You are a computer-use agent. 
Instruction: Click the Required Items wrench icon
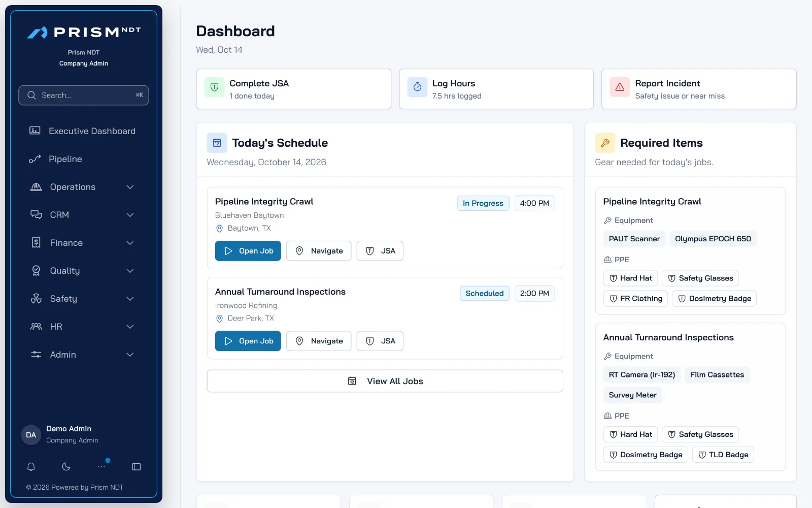(605, 143)
